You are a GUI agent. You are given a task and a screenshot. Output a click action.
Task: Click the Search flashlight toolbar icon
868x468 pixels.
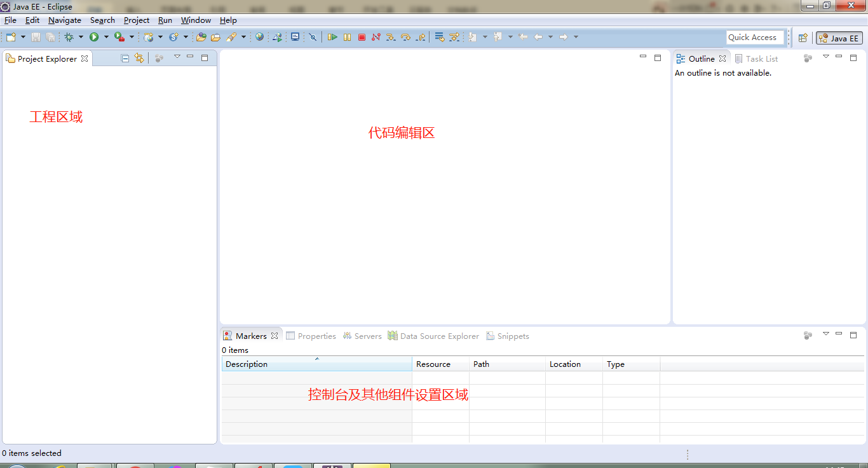point(231,37)
